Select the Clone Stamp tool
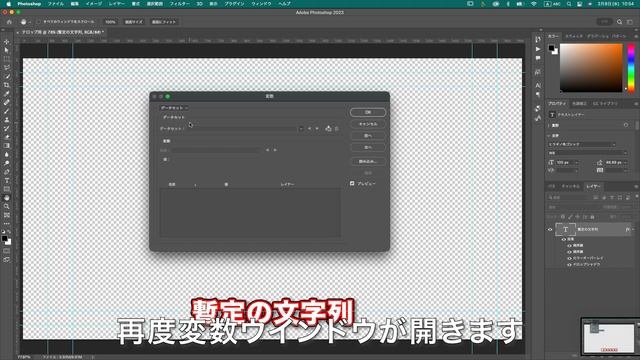640x360 pixels. point(7,120)
